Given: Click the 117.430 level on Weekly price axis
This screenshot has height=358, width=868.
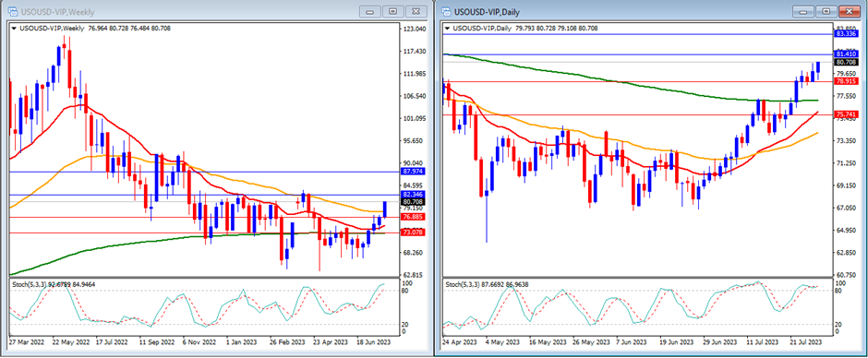Looking at the screenshot, I should 414,52.
